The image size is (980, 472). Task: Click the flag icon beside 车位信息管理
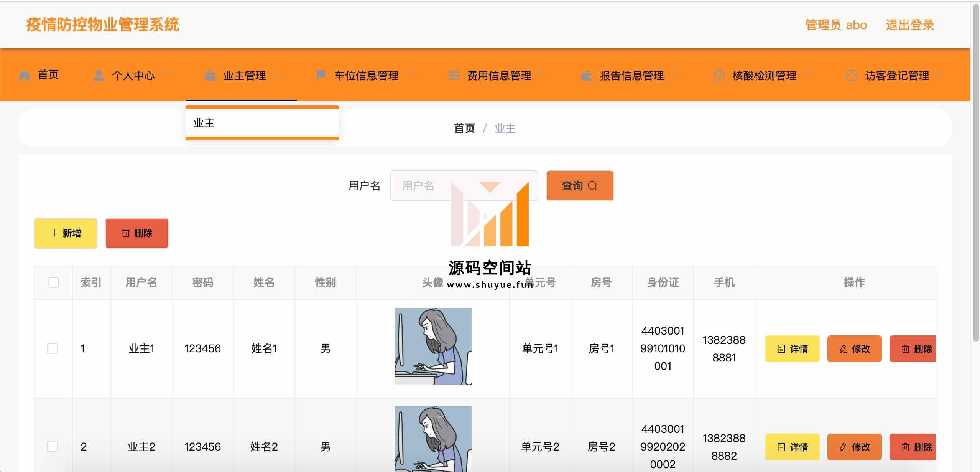point(321,76)
